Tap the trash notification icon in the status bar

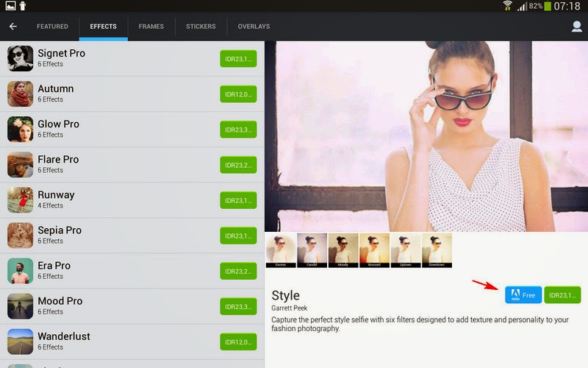(x=23, y=6)
